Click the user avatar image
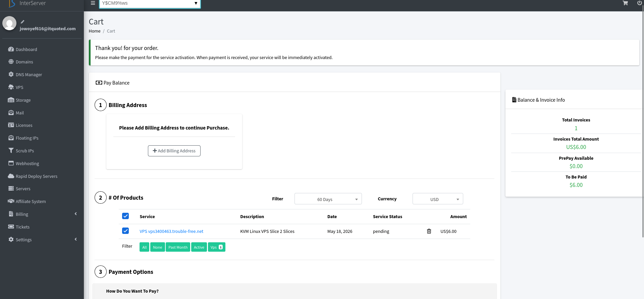 (x=9, y=23)
